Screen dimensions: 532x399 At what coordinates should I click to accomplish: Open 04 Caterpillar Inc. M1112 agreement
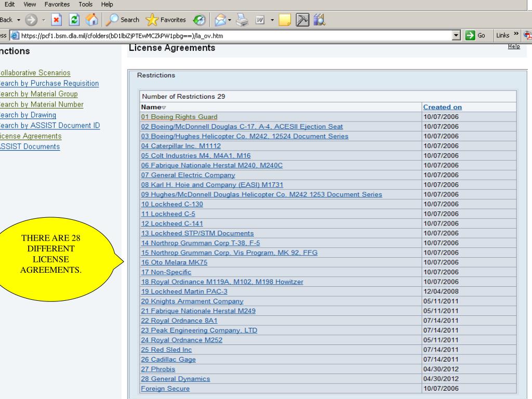click(x=181, y=146)
